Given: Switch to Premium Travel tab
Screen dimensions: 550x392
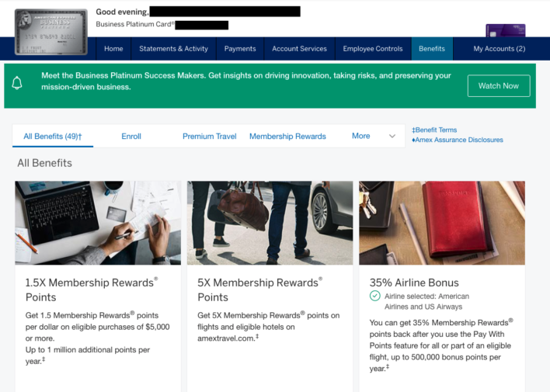Looking at the screenshot, I should pyautogui.click(x=210, y=137).
